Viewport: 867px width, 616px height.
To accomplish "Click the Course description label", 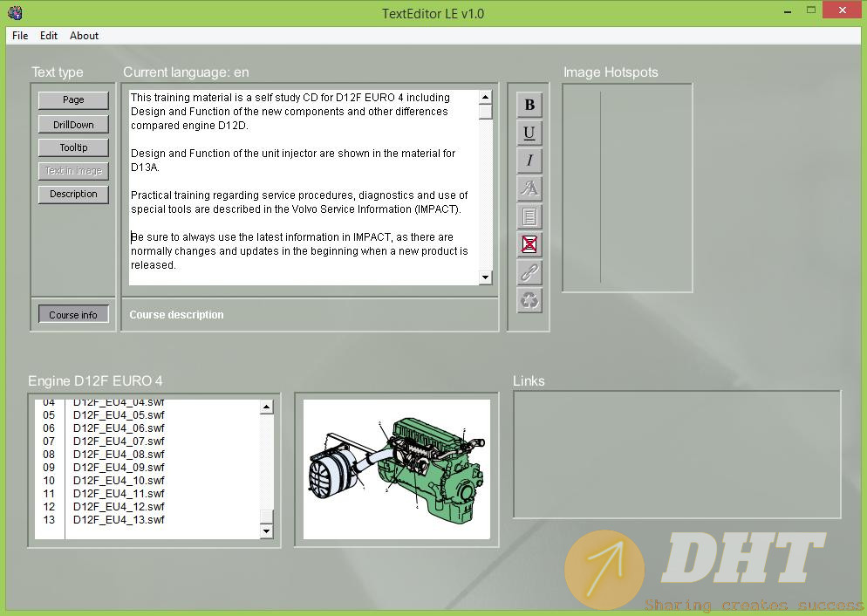I will 176,315.
